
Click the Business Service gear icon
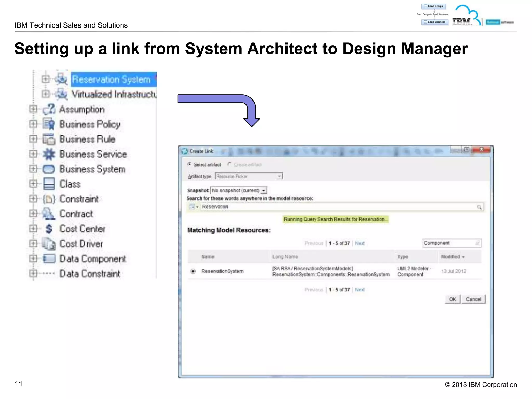49,154
